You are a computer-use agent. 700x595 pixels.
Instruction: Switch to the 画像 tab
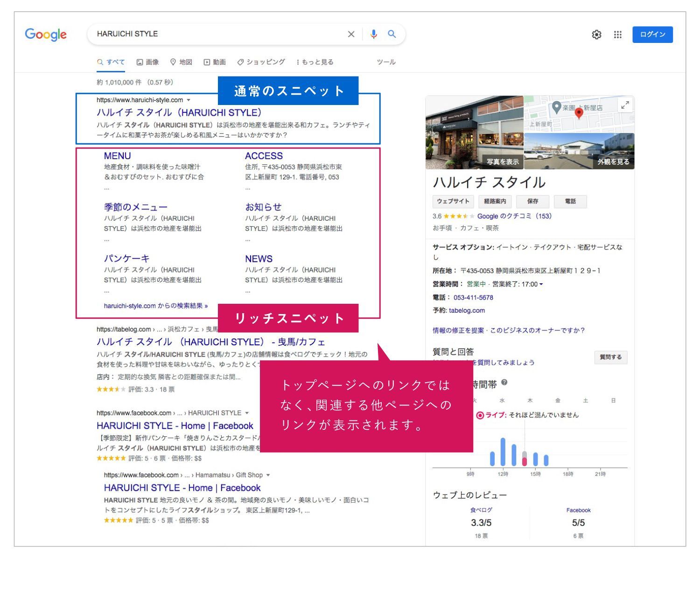click(x=147, y=62)
